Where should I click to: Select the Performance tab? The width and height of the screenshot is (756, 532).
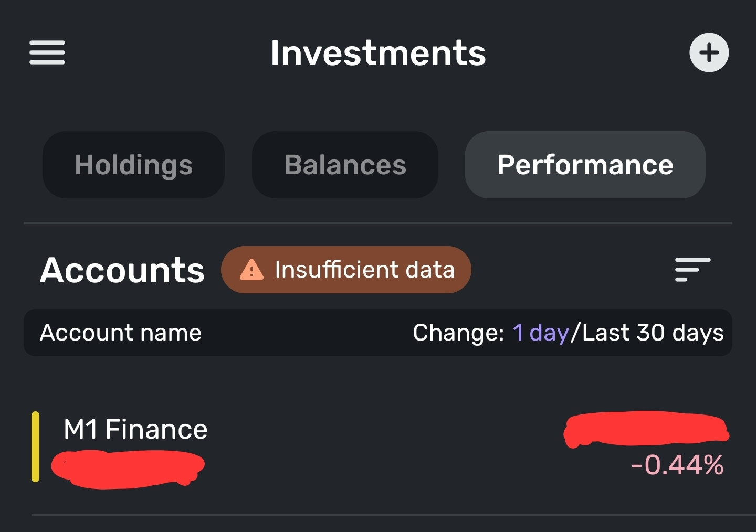pos(585,165)
